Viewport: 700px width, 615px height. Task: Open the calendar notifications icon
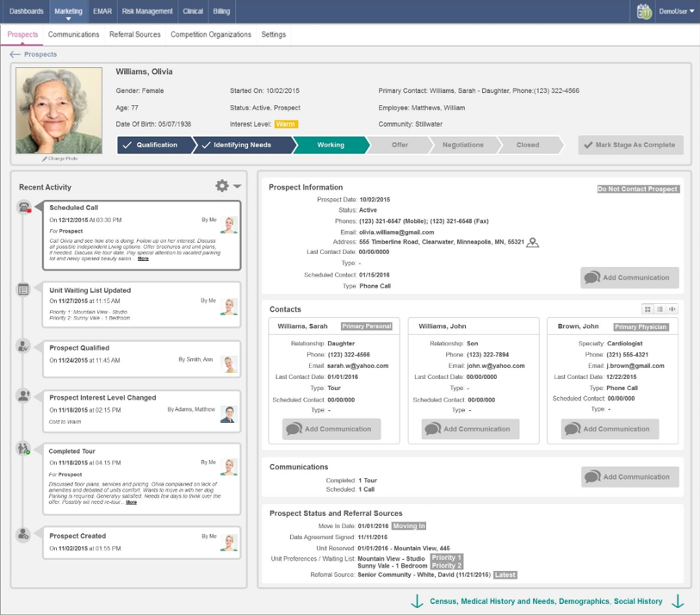pos(644,11)
